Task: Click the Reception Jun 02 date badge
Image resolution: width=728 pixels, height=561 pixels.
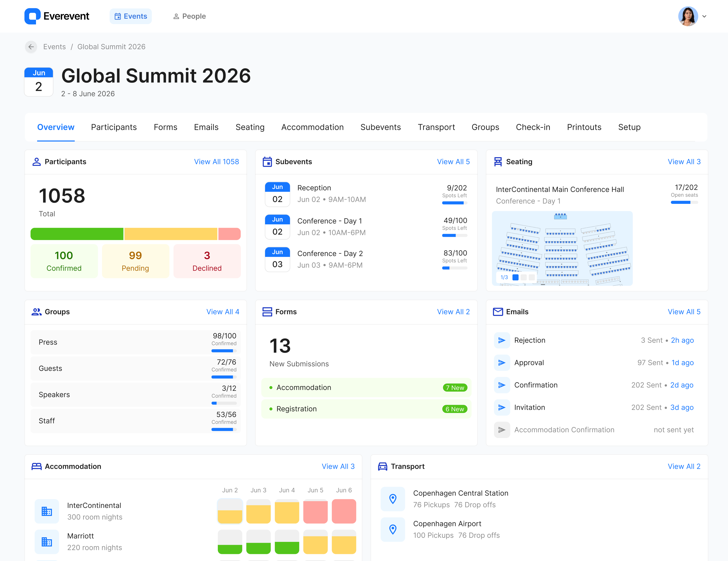Action: point(277,194)
